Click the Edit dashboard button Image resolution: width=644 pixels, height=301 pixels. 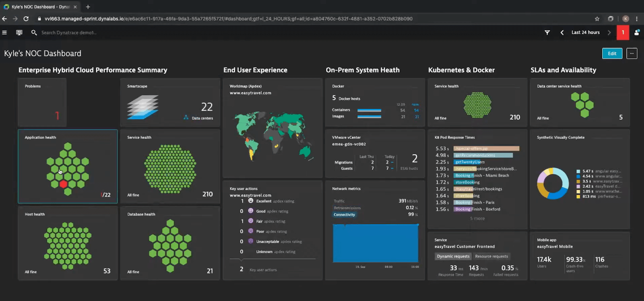[x=612, y=54]
